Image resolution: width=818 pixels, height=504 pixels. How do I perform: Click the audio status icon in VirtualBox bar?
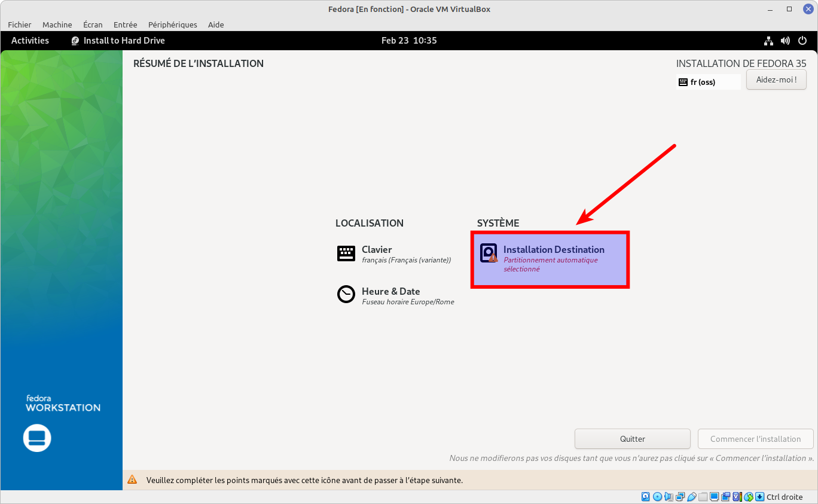tap(669, 497)
